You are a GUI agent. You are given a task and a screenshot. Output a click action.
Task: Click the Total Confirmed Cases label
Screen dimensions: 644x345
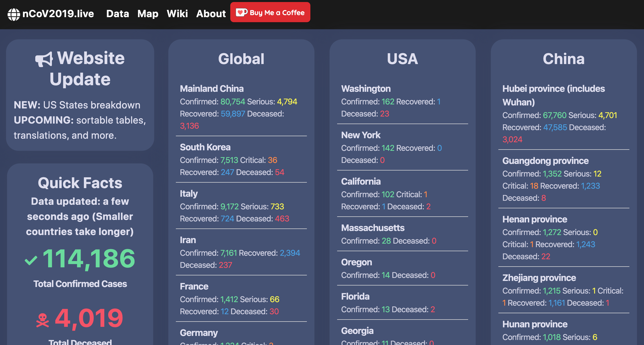80,284
